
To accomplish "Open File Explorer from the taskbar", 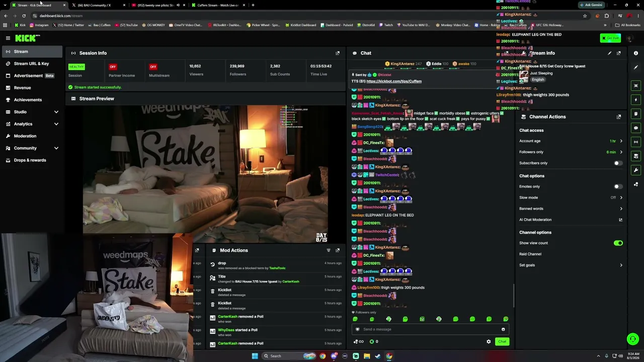I will click(x=367, y=356).
